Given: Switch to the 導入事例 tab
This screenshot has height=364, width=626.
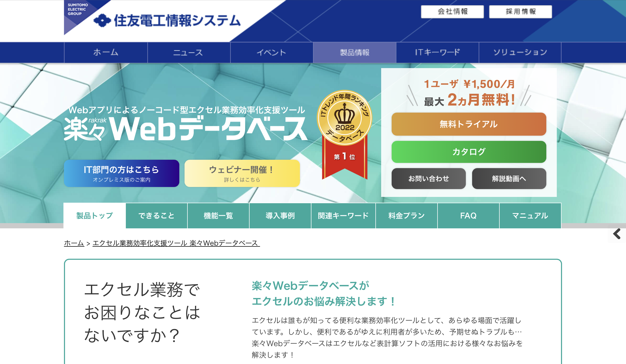Looking at the screenshot, I should point(280,216).
